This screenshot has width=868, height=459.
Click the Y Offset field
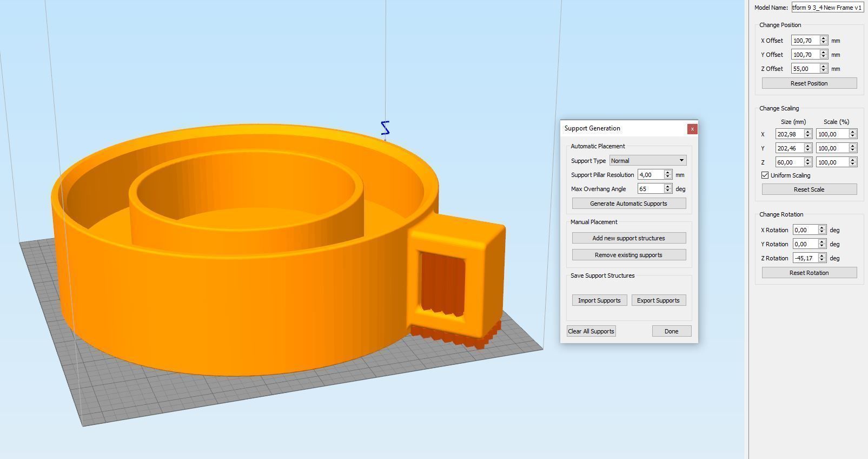coord(805,54)
